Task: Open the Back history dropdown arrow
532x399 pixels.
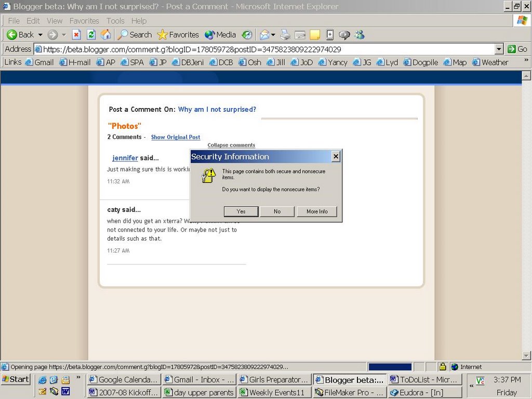Action: [x=40, y=35]
